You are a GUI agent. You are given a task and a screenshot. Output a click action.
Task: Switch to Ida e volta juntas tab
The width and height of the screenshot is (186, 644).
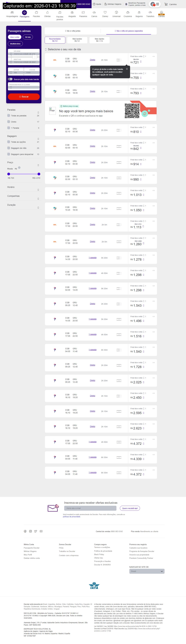(x=73, y=31)
